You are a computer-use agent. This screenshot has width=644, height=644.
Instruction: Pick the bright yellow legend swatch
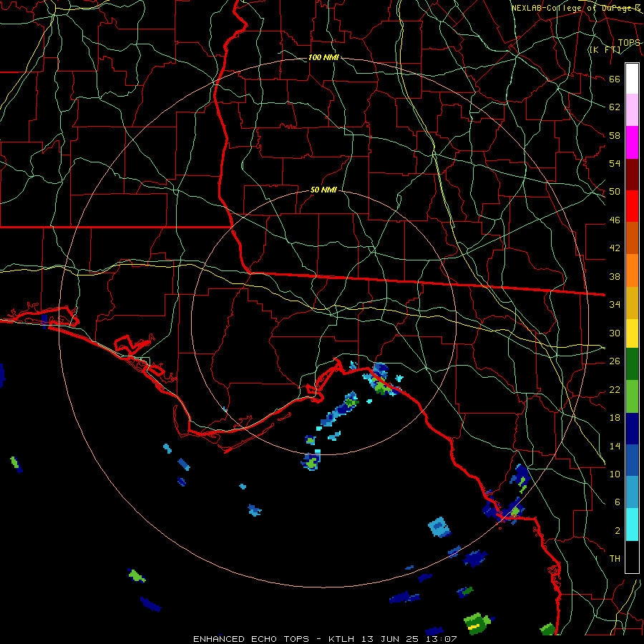pyautogui.click(x=632, y=333)
